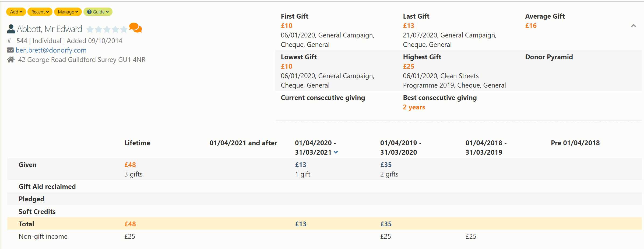Set rating to the third star

107,29
